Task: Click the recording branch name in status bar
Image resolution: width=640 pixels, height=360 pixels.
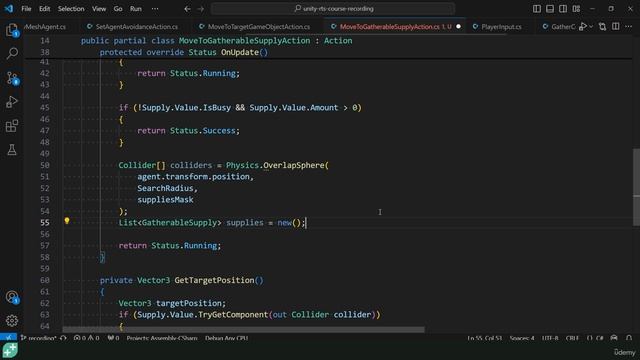Action: click(39, 338)
